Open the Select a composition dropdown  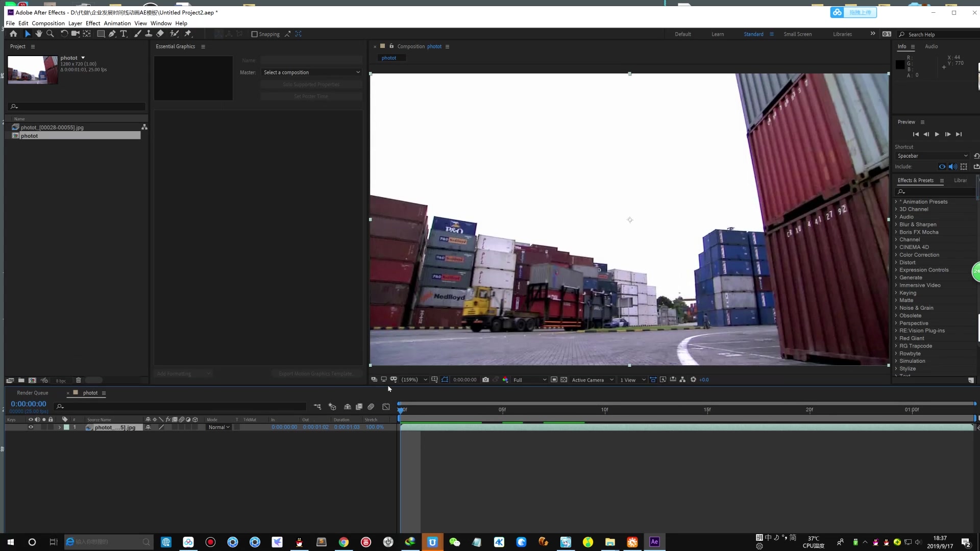311,72
